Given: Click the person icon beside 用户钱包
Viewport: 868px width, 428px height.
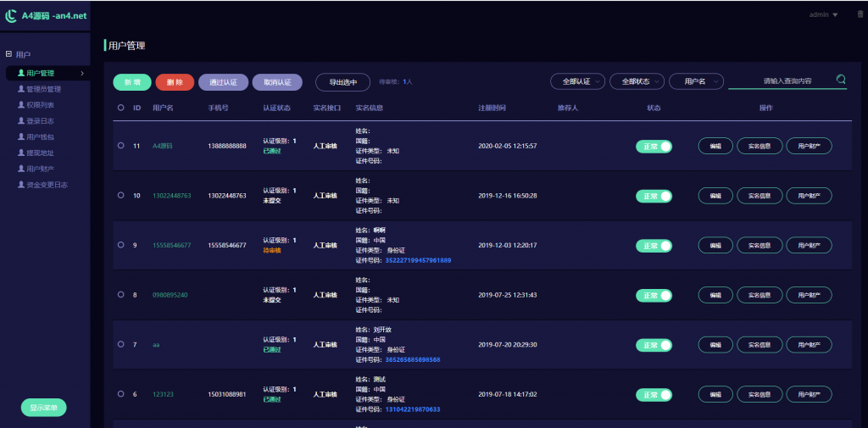Looking at the screenshot, I should tap(21, 137).
